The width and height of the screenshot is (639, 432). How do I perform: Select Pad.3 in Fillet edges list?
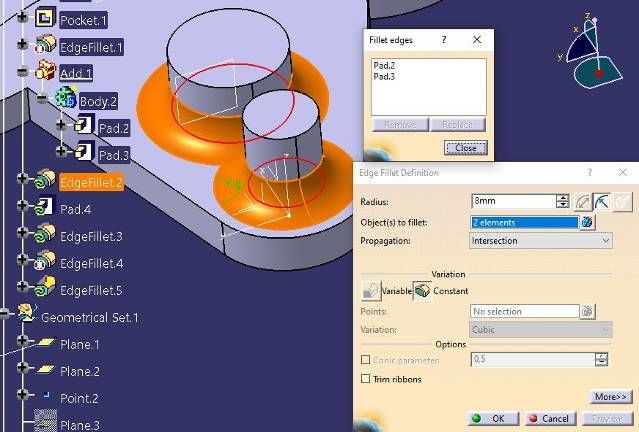(383, 76)
